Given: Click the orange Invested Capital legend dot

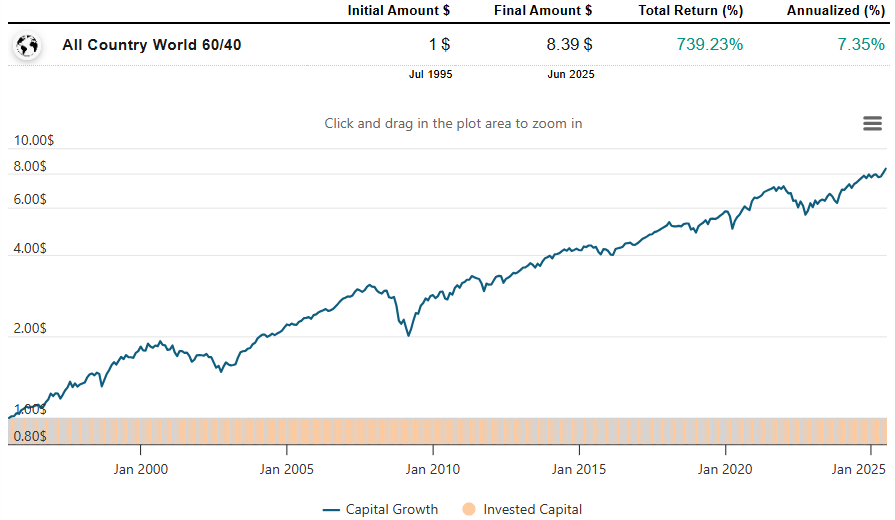Looking at the screenshot, I should [x=470, y=509].
